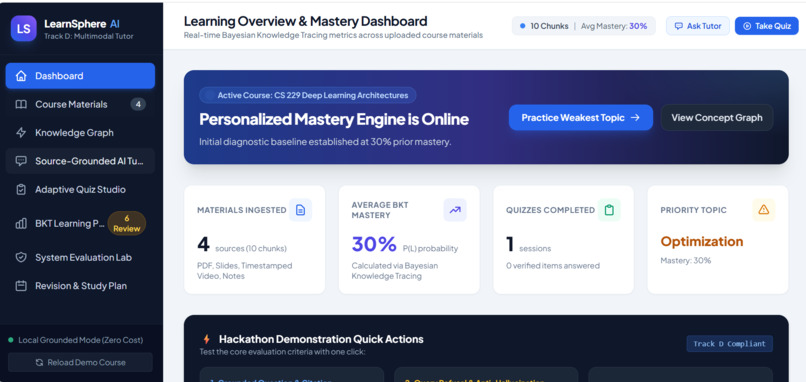The height and width of the screenshot is (382, 806).
Task: Click the Adaptive Quiz Studio clipboard icon
Action: tap(21, 190)
